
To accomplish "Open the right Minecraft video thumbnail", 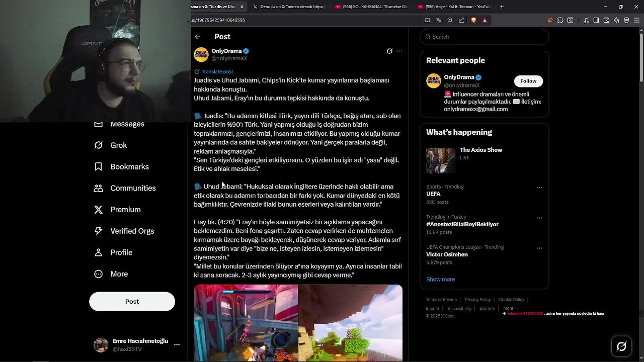I will 351,323.
